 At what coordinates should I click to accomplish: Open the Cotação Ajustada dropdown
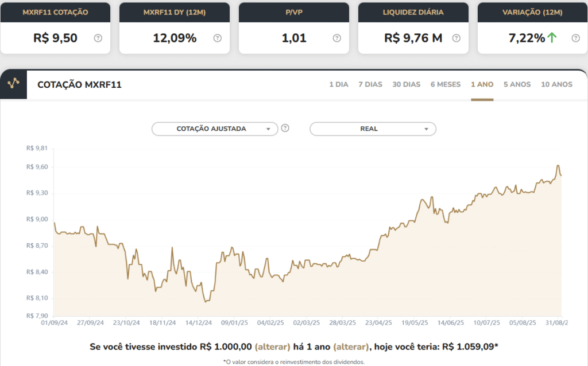pos(215,129)
